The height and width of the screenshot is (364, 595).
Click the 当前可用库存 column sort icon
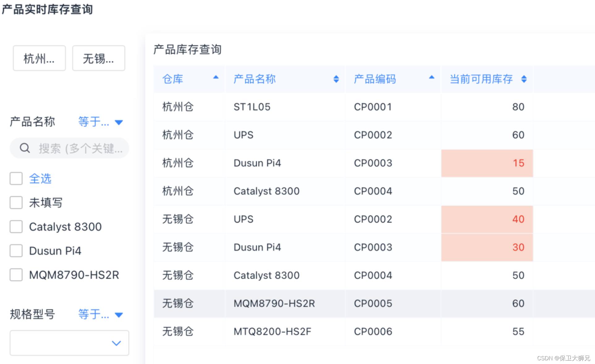(524, 79)
